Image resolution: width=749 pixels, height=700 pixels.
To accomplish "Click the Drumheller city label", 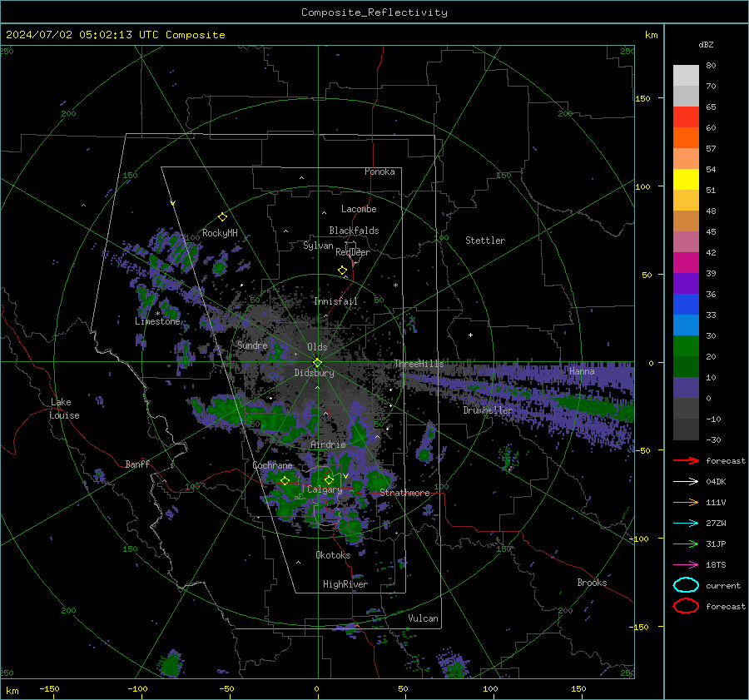I will 488,410.
